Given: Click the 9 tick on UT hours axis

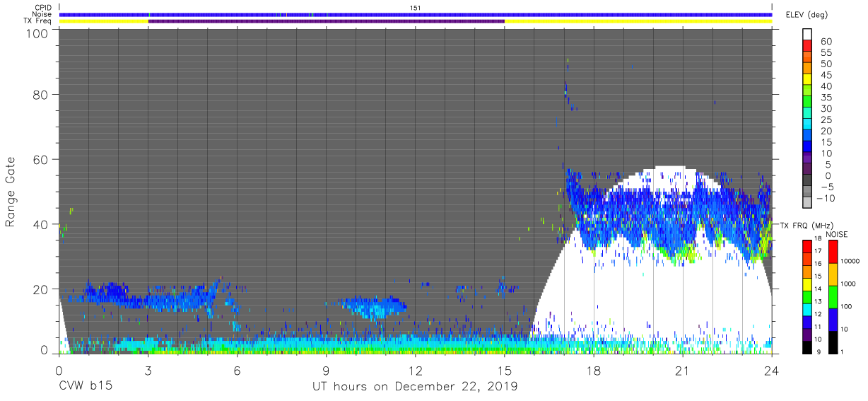Looking at the screenshot, I should [x=326, y=369].
